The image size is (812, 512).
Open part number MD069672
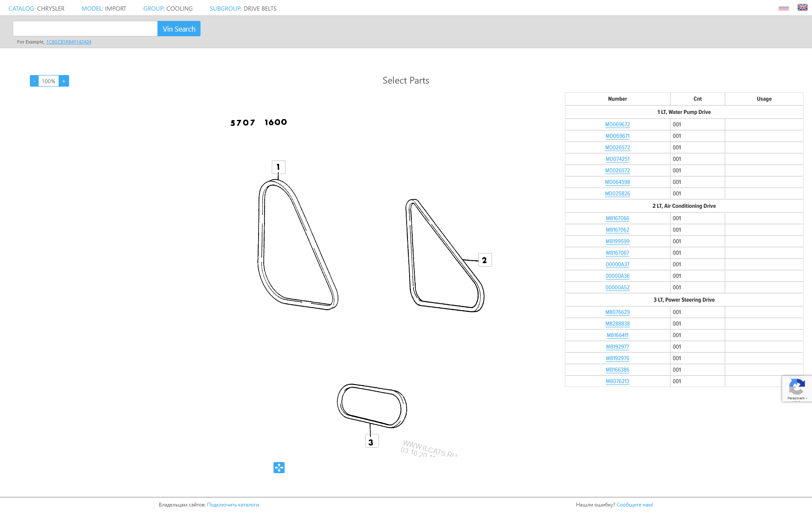pyautogui.click(x=617, y=125)
